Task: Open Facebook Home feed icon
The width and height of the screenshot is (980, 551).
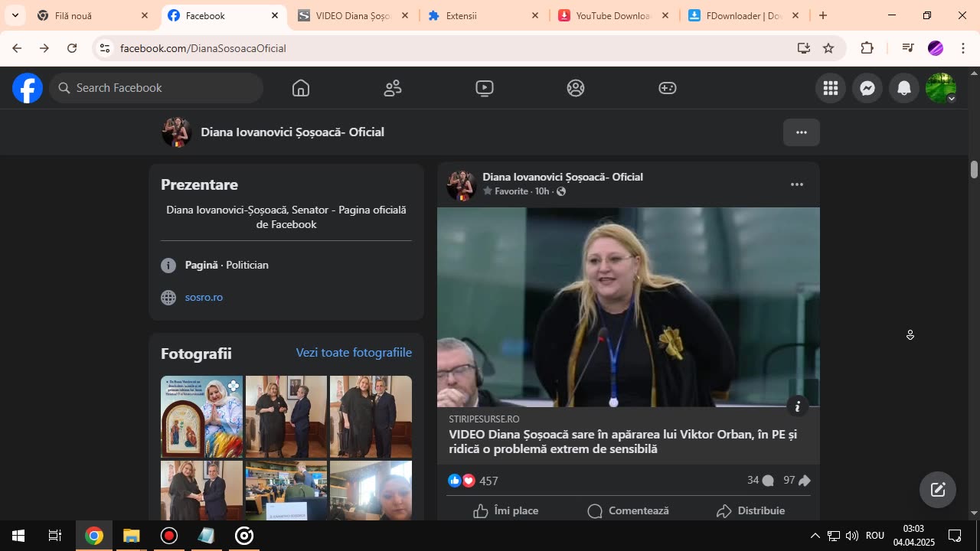Action: point(301,88)
